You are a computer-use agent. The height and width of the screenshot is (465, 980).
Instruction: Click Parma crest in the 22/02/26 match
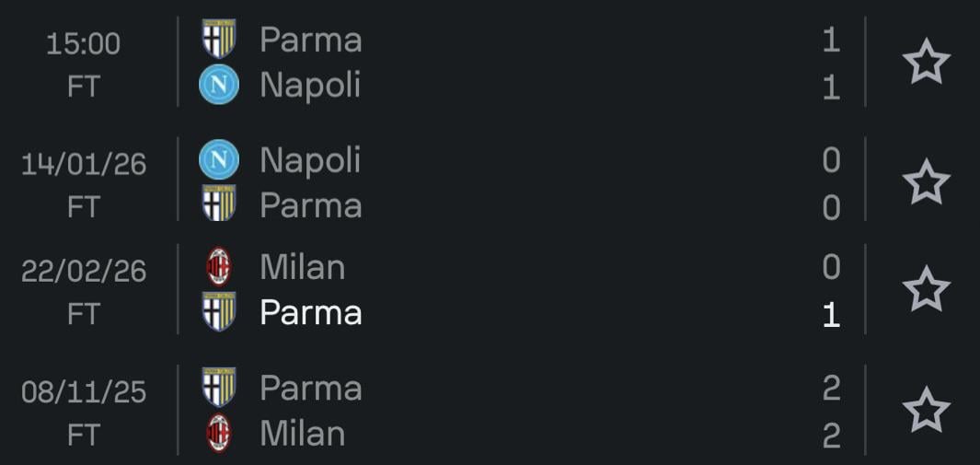pyautogui.click(x=219, y=312)
